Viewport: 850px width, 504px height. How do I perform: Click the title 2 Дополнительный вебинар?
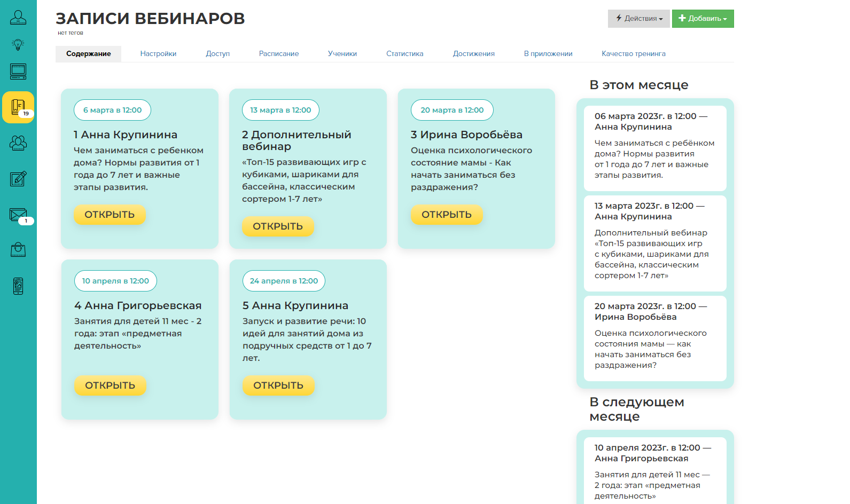297,141
